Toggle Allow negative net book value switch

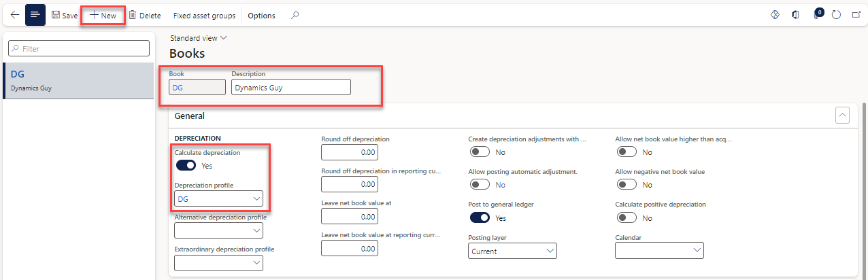click(x=627, y=185)
